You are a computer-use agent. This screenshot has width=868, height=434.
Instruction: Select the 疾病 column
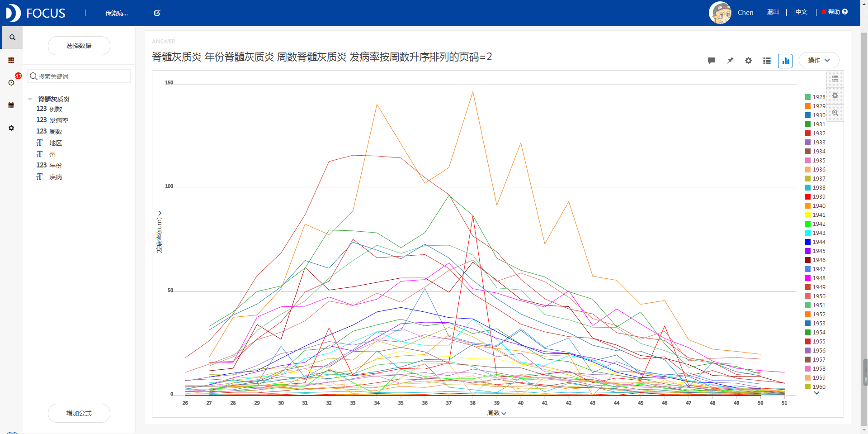(x=56, y=176)
